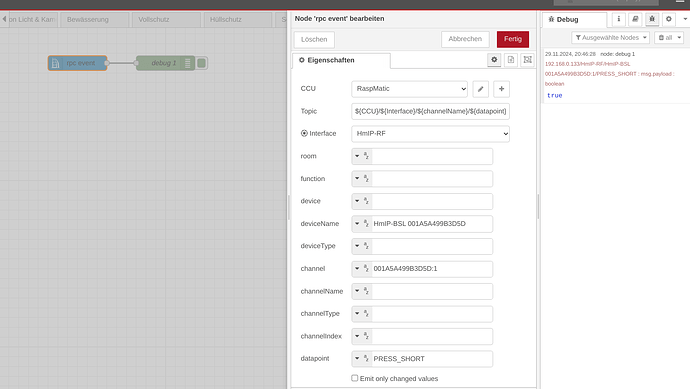Switch to Bewässerung flow tab
Image resolution: width=690 pixels, height=389 pixels.
(94, 20)
